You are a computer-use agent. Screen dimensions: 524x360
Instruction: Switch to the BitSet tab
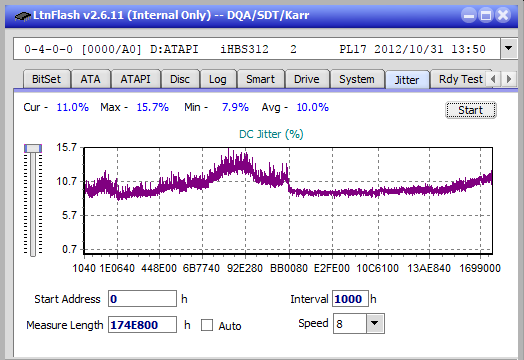(46, 79)
